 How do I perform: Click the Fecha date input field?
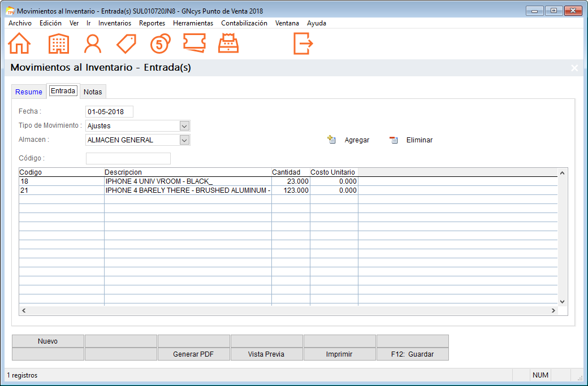click(109, 112)
